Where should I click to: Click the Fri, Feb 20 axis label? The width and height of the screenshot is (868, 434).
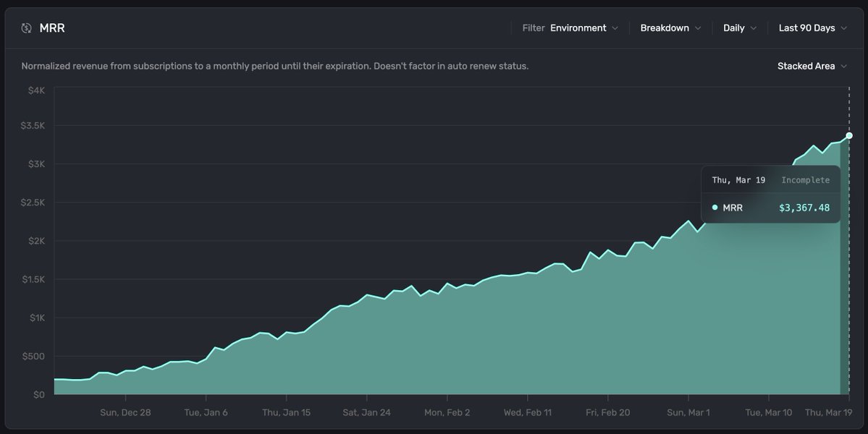[x=608, y=412]
